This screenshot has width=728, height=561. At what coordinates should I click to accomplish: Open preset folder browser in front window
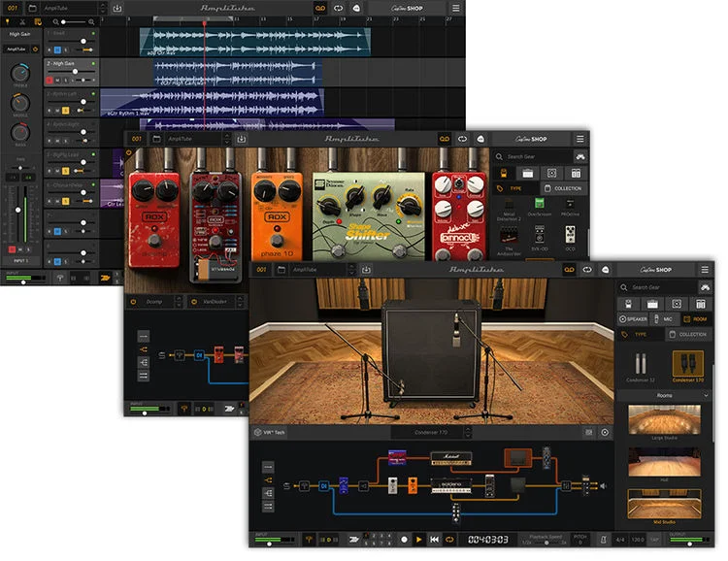coord(281,270)
